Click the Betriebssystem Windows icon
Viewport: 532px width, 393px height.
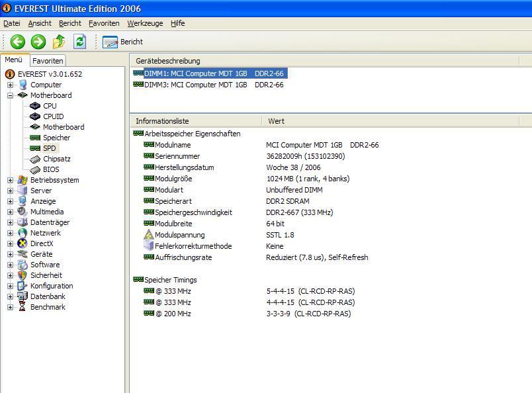22,180
